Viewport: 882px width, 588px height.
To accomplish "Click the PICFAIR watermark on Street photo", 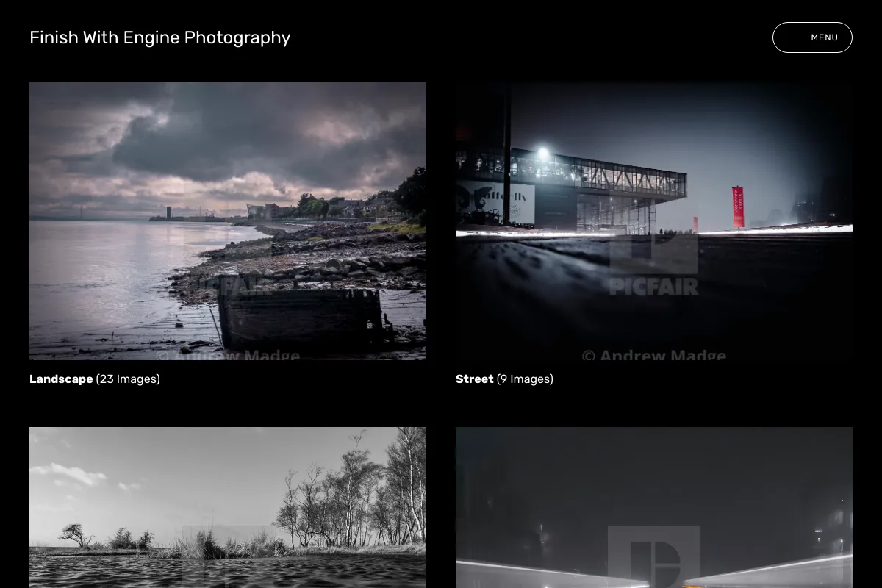I will point(654,286).
